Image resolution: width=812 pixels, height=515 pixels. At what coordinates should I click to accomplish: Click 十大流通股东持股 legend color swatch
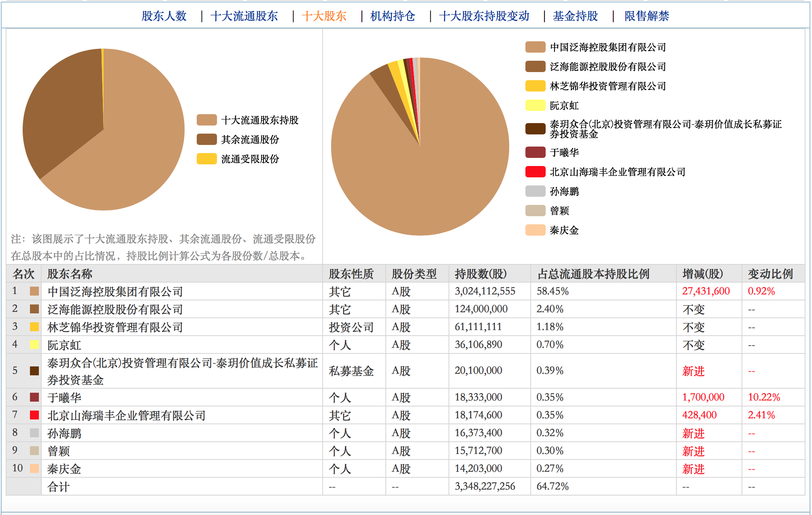pyautogui.click(x=207, y=120)
